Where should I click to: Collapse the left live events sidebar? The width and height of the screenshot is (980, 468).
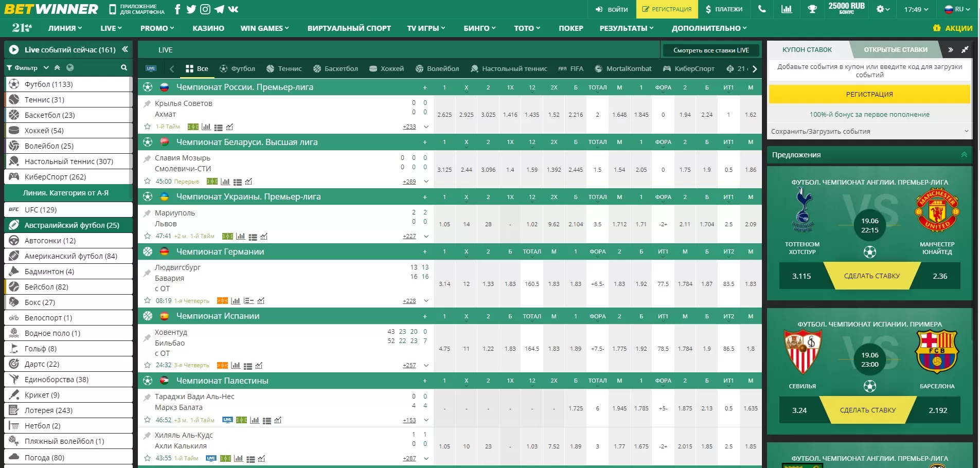[125, 49]
